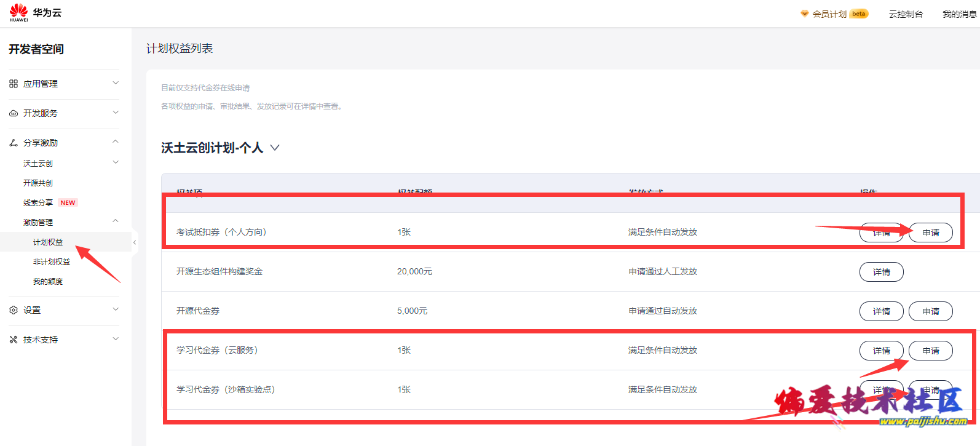Screen dimensions: 980x446
Task: Click the NEW badge beside 线索分享
Action: click(x=68, y=202)
